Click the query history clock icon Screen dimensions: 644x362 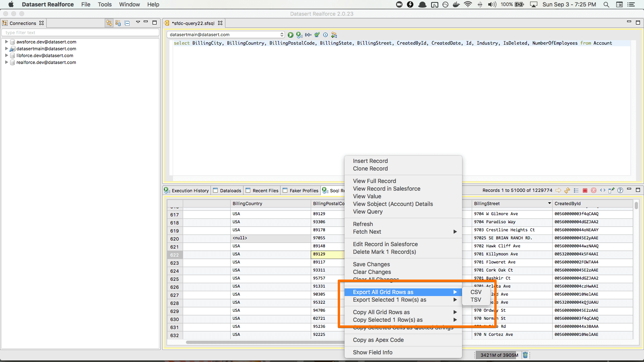click(325, 35)
